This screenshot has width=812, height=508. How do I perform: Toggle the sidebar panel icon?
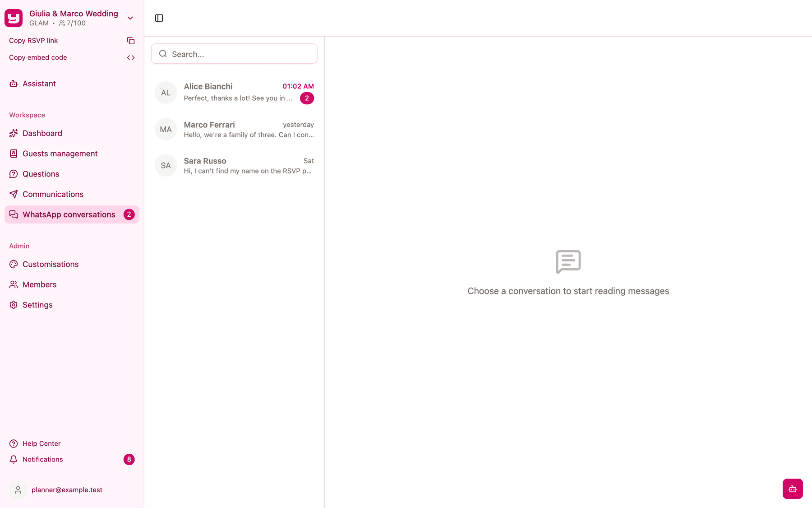[159, 18]
